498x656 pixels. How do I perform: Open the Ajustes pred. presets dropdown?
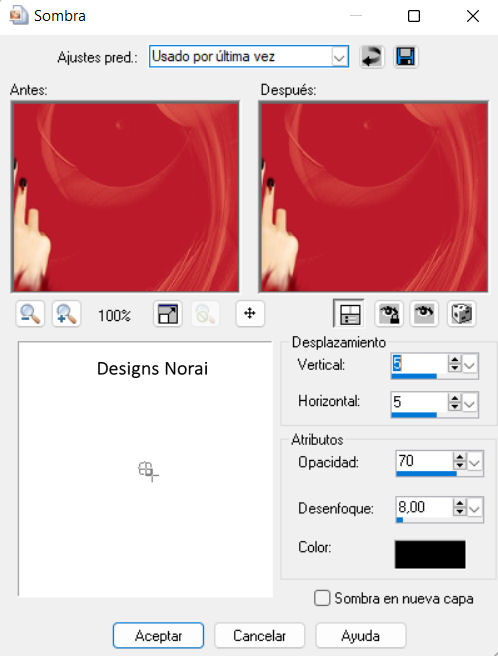[x=339, y=56]
